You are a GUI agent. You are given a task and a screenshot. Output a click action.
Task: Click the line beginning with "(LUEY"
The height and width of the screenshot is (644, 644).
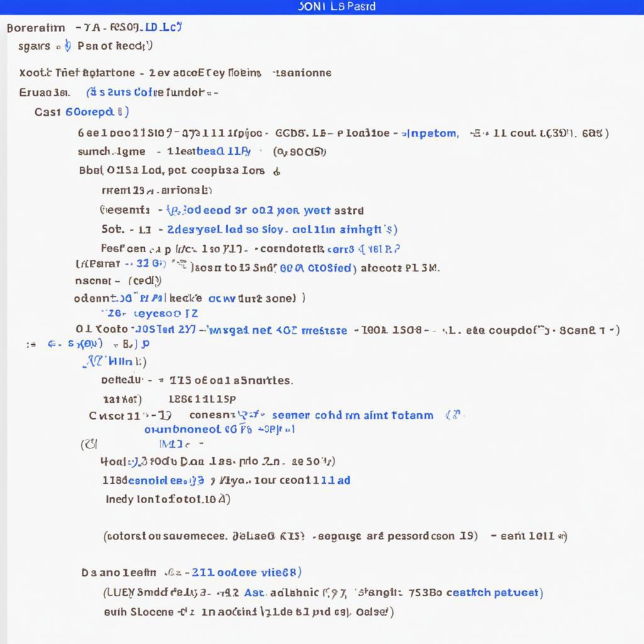click(x=323, y=592)
